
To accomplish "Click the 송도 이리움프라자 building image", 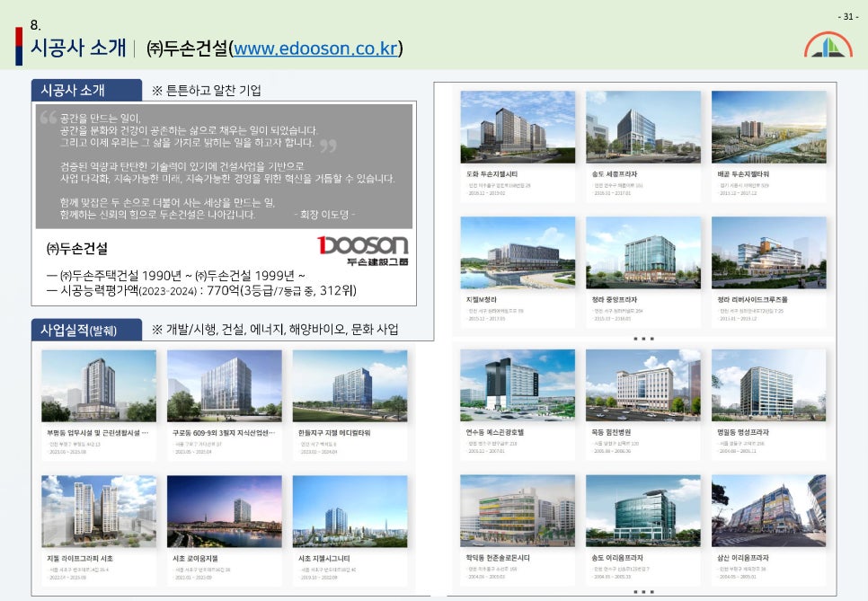I will (x=643, y=511).
